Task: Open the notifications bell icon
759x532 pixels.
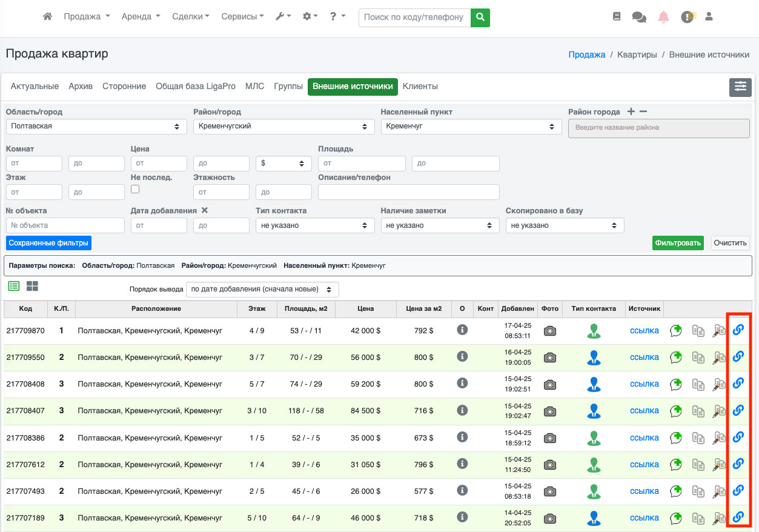Action: coord(663,17)
